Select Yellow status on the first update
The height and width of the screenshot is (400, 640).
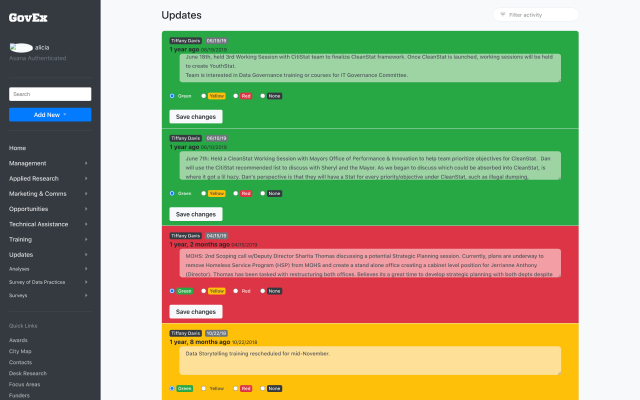tap(204, 96)
